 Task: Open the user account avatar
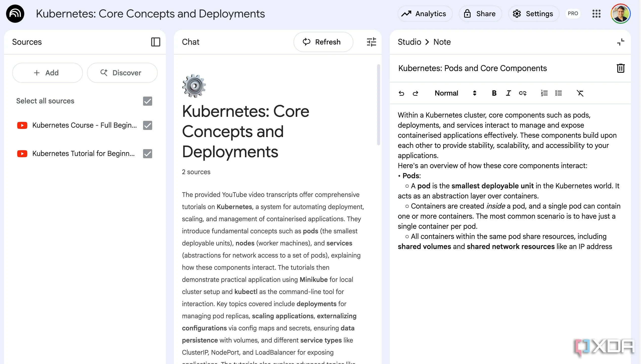621,14
